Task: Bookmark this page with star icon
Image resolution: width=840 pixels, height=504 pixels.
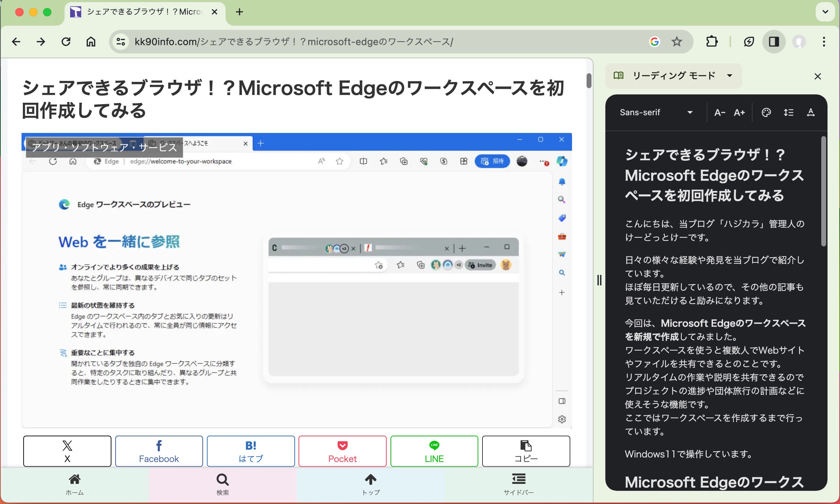Action: pyautogui.click(x=677, y=42)
